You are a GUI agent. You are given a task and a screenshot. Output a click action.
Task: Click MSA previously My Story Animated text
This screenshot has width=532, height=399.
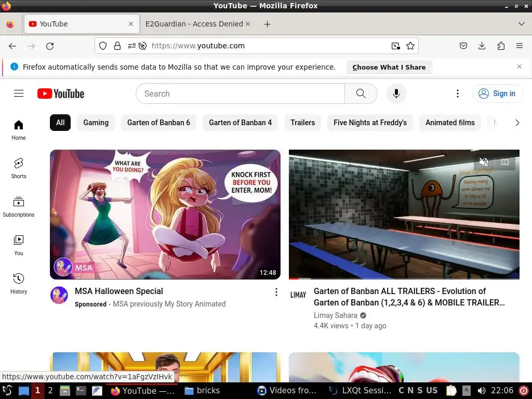pos(169,304)
